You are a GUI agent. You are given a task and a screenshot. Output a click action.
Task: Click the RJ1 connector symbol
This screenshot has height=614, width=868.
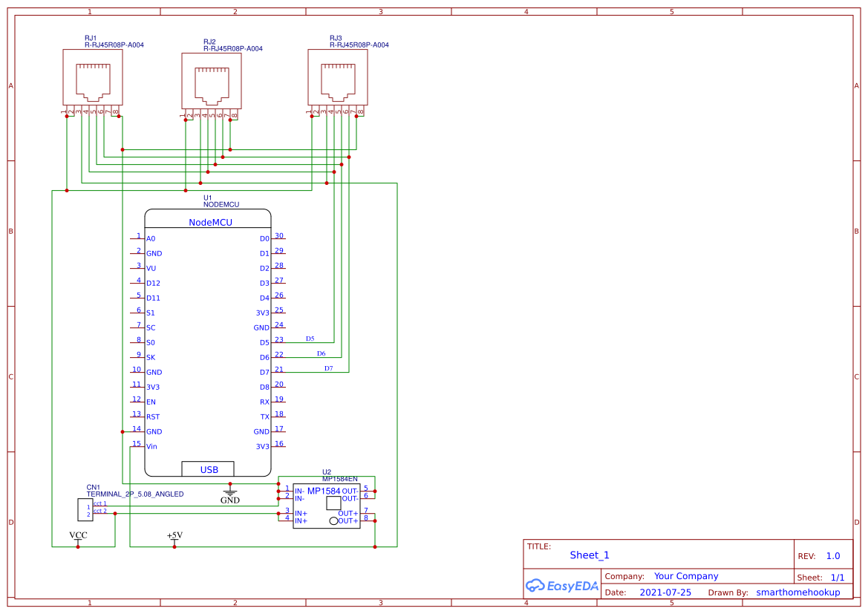click(x=93, y=78)
